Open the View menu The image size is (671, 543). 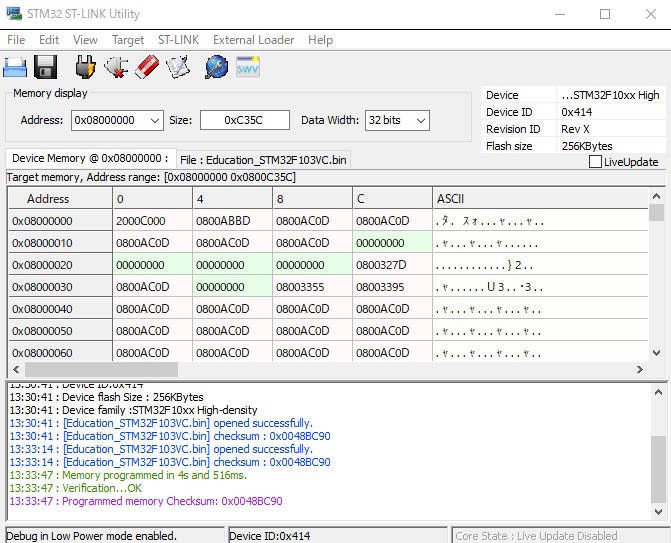point(85,40)
